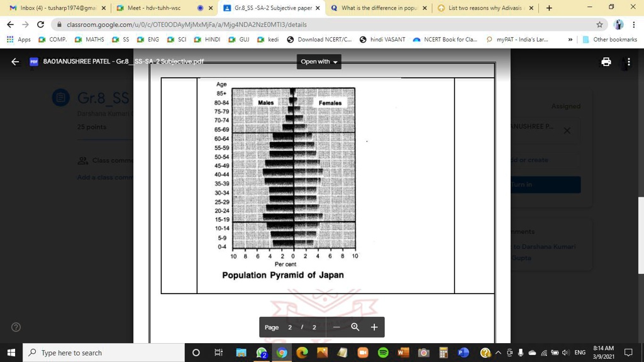Launch Microsoft Word from the taskbar
This screenshot has height=362, width=644.
pyautogui.click(x=402, y=353)
